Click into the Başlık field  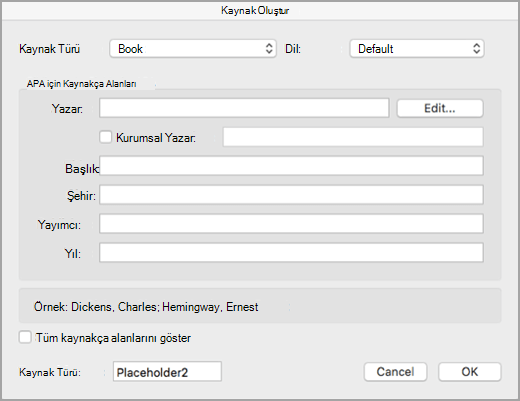click(x=291, y=166)
